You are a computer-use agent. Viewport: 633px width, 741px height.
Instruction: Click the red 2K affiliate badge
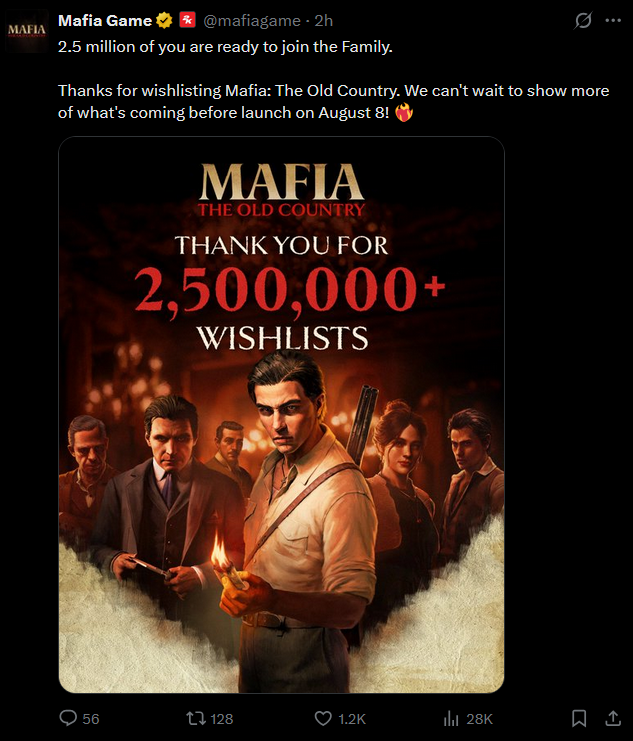tap(187, 20)
